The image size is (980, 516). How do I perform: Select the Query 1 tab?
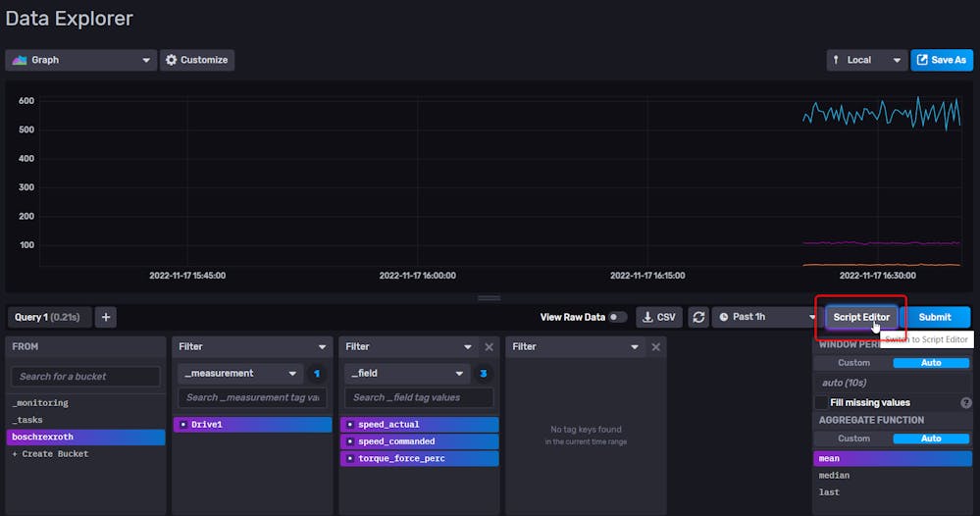pos(49,317)
